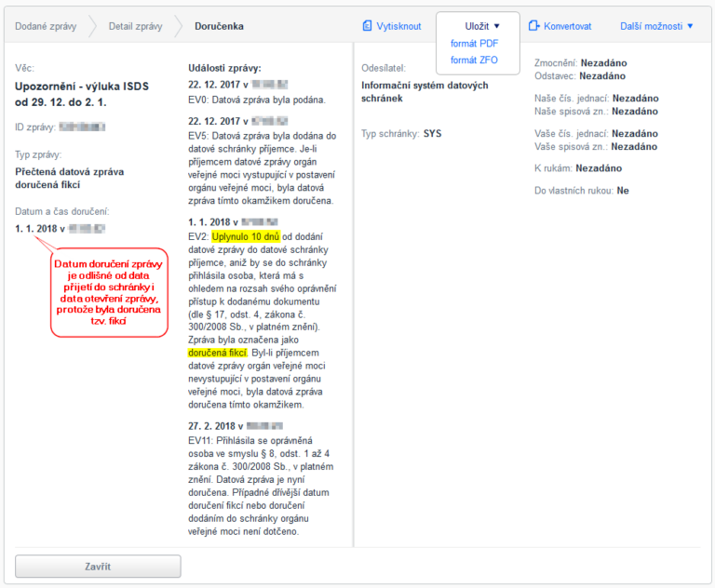Open the Uložit dropdown menu
This screenshot has height=588, width=715.
tap(482, 26)
